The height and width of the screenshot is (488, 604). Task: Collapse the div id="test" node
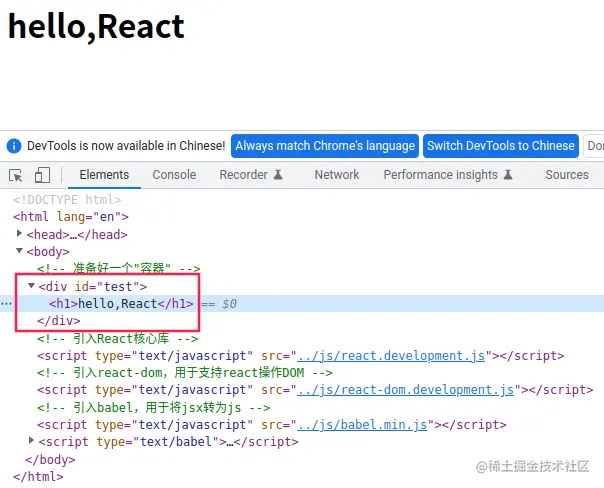(31, 286)
